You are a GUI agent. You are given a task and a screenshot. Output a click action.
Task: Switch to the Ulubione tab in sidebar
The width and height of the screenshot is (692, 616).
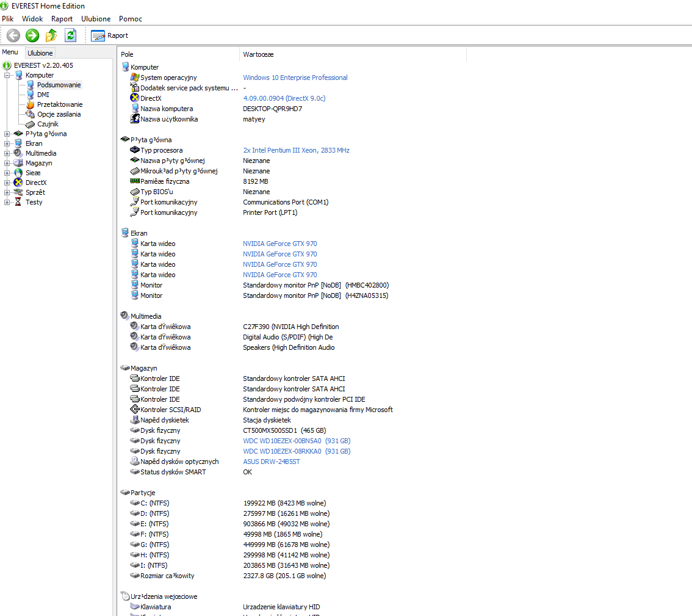pos(40,53)
